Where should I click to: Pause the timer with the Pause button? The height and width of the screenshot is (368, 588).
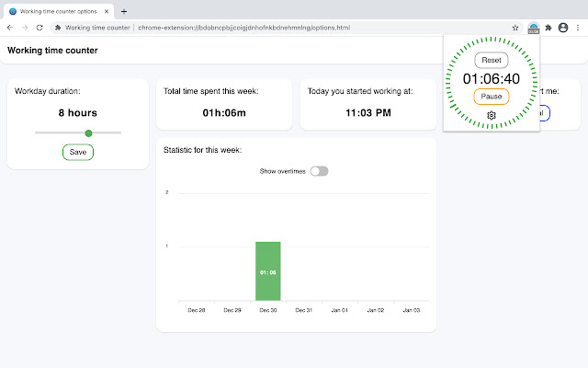[492, 97]
